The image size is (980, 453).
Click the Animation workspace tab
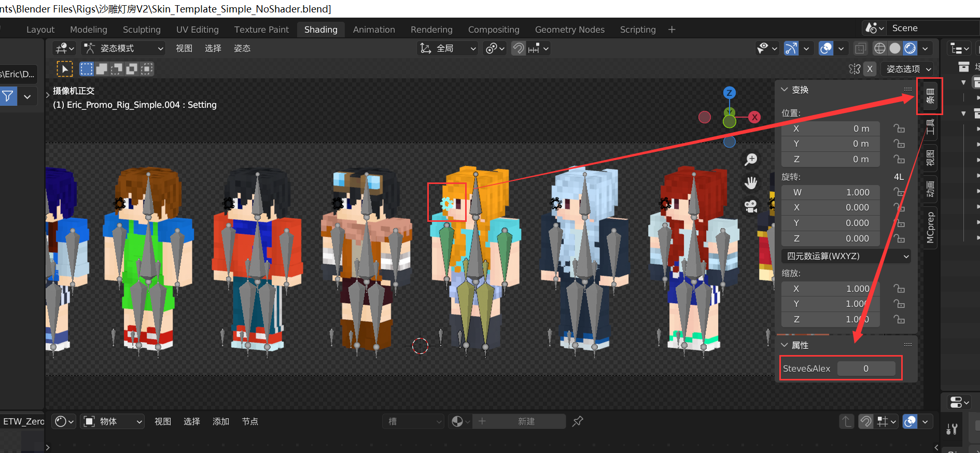374,30
